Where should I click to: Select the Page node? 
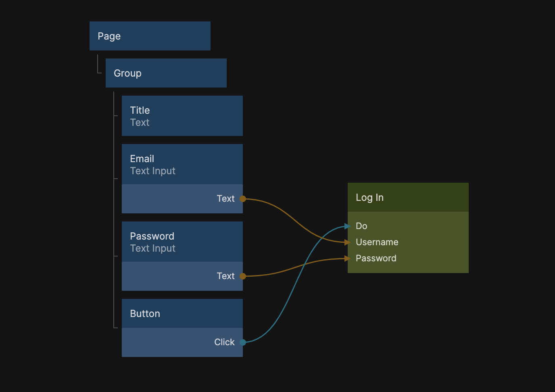click(150, 36)
